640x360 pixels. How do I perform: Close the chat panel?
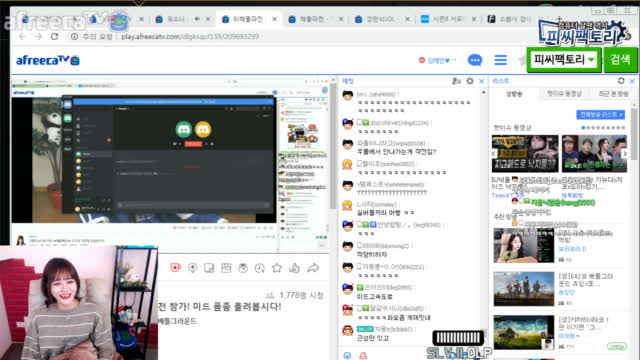tap(482, 81)
